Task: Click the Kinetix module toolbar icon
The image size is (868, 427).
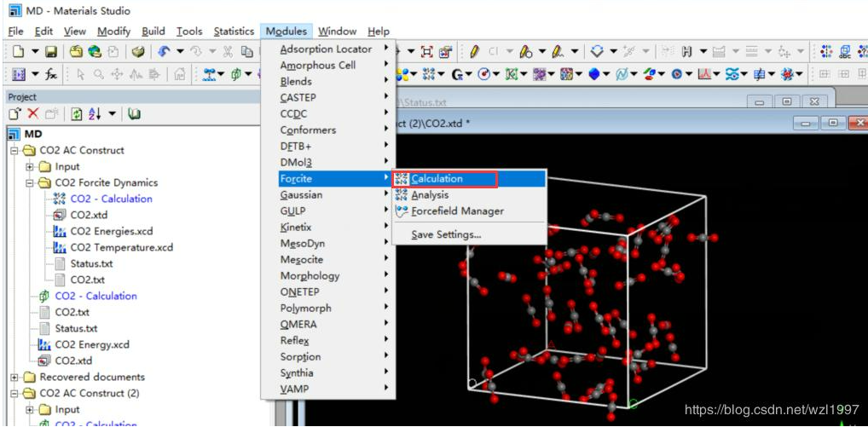Action: [x=511, y=74]
